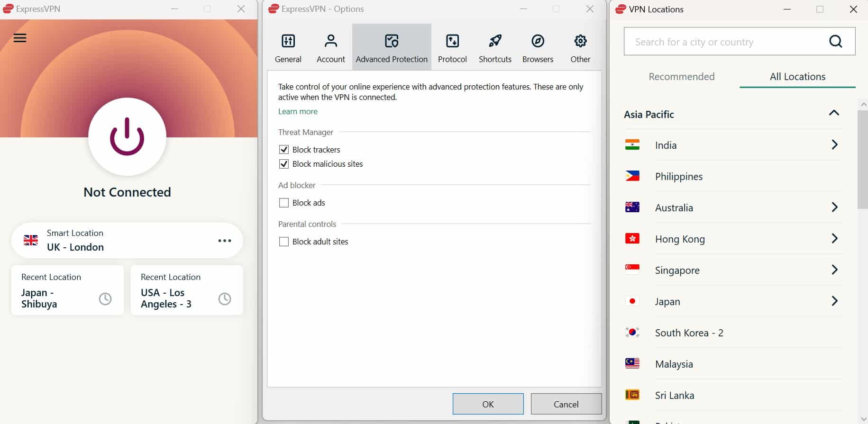Open Smart Location three-dots options
Screen dimensions: 868x424
[225, 241]
